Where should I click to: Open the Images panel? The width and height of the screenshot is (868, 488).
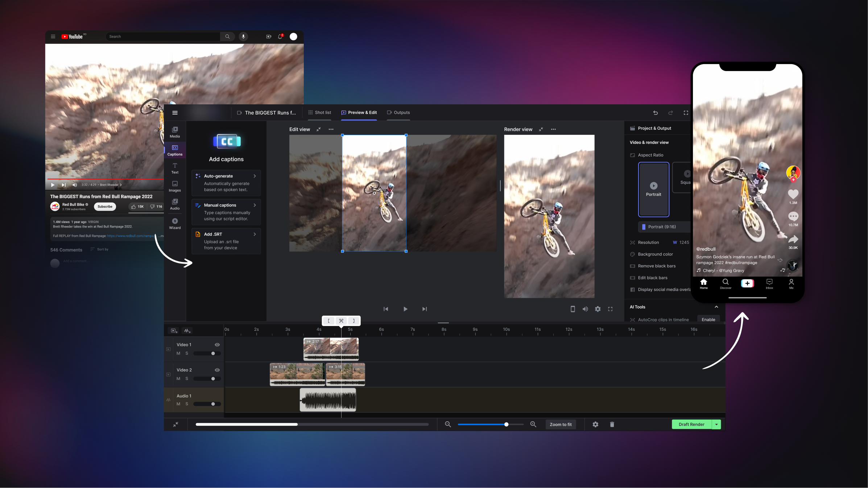[x=175, y=186]
